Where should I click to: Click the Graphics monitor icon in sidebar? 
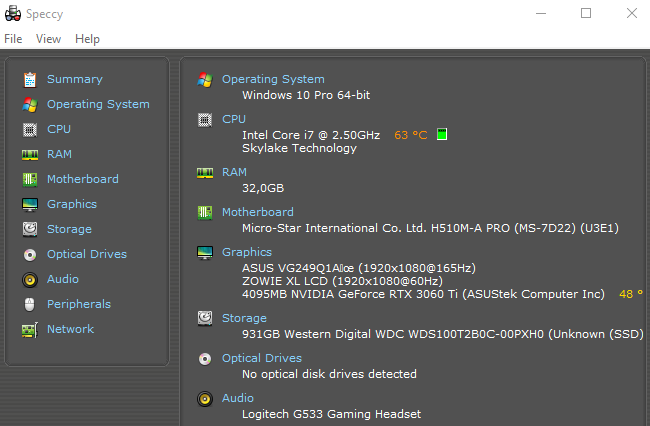[x=29, y=204]
